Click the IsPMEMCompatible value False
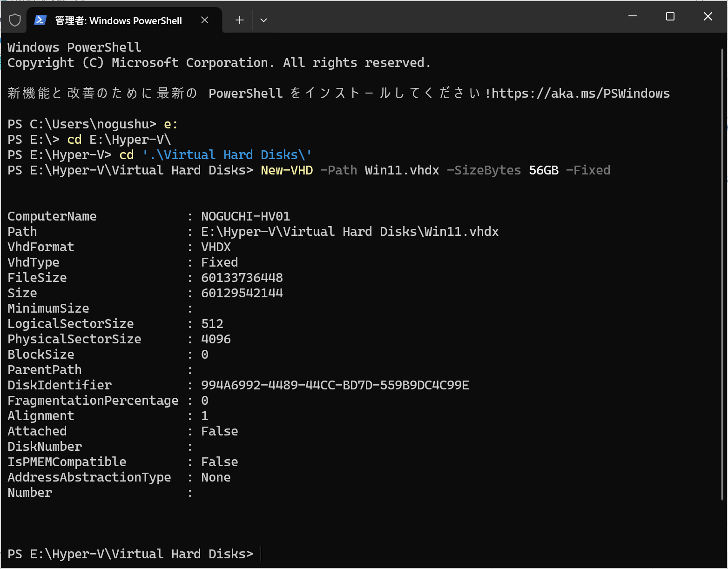The width and height of the screenshot is (728, 569). [220, 462]
